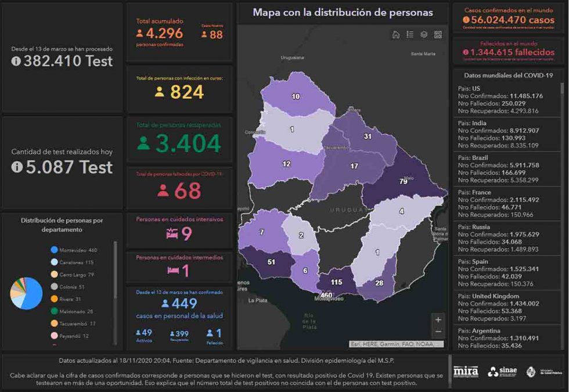Zoom in with the map plus button
Image resolution: width=569 pixels, height=392 pixels.
coord(438,319)
